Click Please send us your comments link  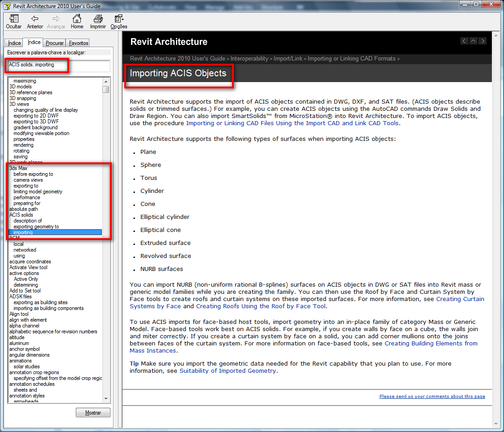[x=432, y=397]
